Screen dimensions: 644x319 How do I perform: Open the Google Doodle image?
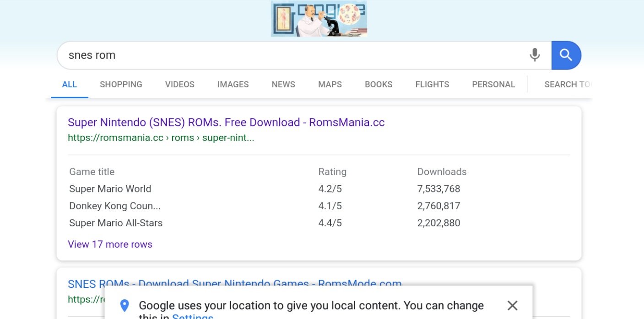point(319,19)
